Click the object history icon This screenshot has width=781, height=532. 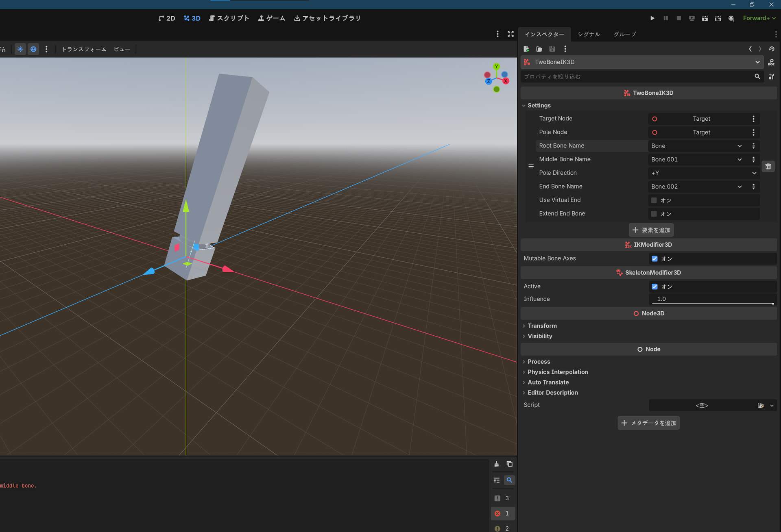point(771,49)
